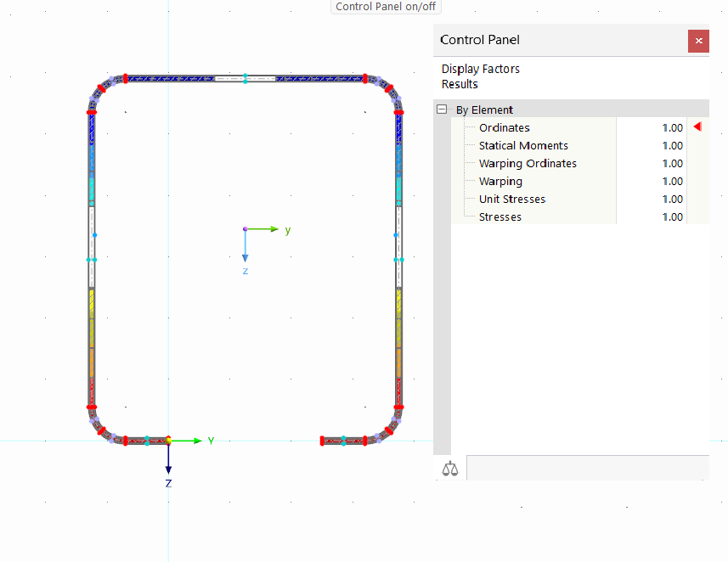728x562 pixels.
Task: Click the input field beside the scales icon
Action: pyautogui.click(x=588, y=467)
